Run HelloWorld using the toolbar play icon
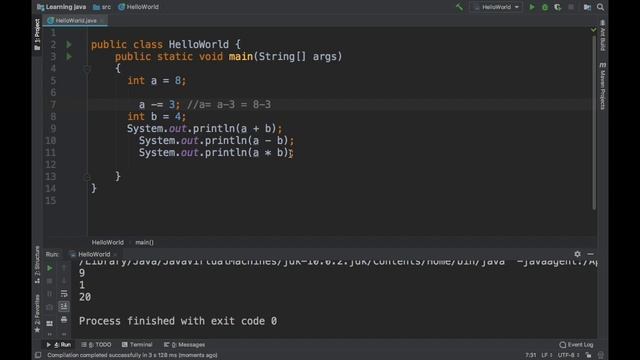The image size is (640, 360). (532, 7)
